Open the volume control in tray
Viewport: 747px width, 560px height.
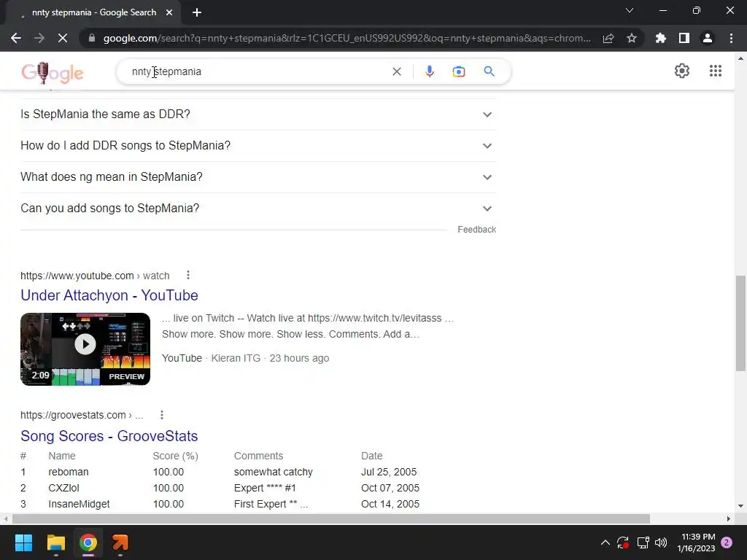point(661,542)
